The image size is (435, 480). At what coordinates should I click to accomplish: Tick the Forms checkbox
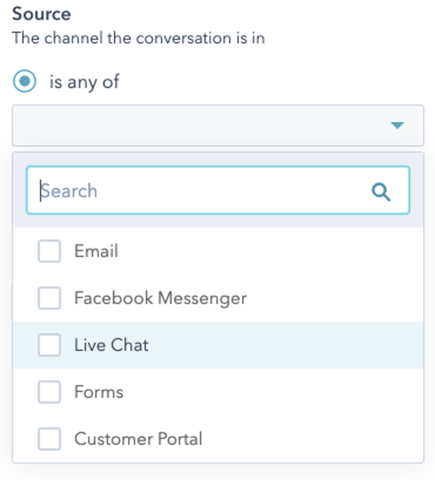pyautogui.click(x=49, y=392)
